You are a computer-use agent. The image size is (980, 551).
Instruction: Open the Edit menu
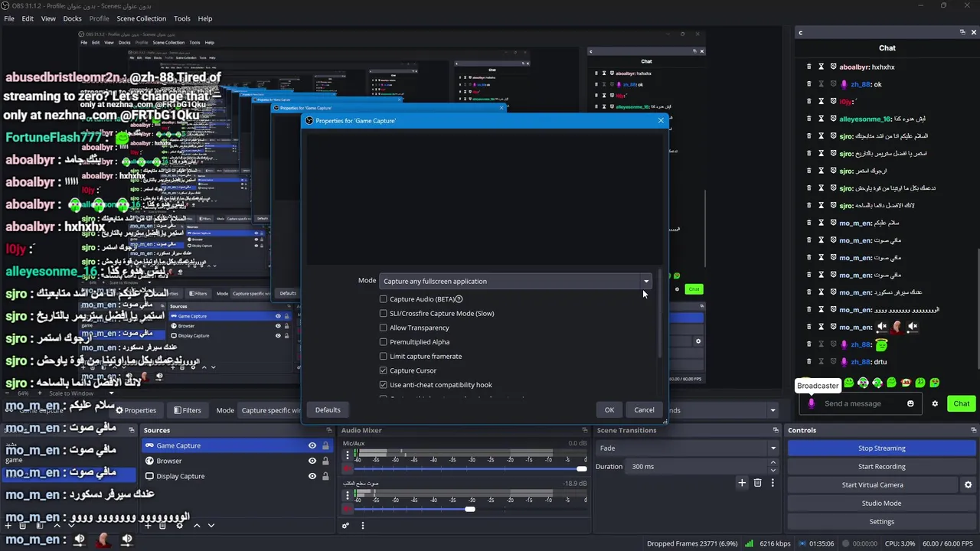tap(28, 18)
